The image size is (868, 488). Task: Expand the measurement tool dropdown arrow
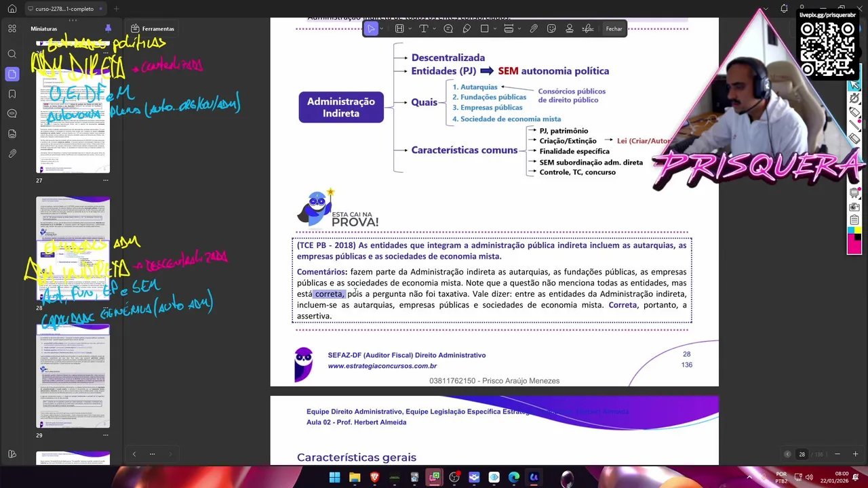tap(519, 28)
